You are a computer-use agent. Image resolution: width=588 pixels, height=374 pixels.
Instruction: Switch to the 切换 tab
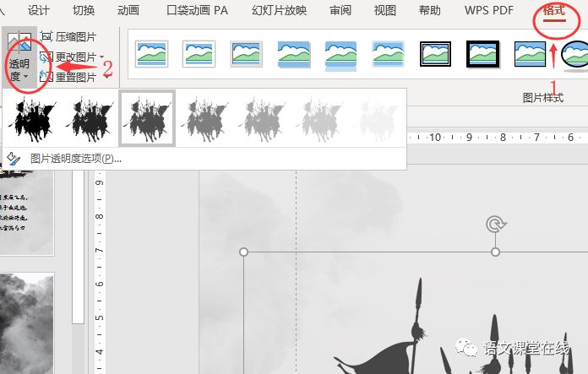coord(84,10)
